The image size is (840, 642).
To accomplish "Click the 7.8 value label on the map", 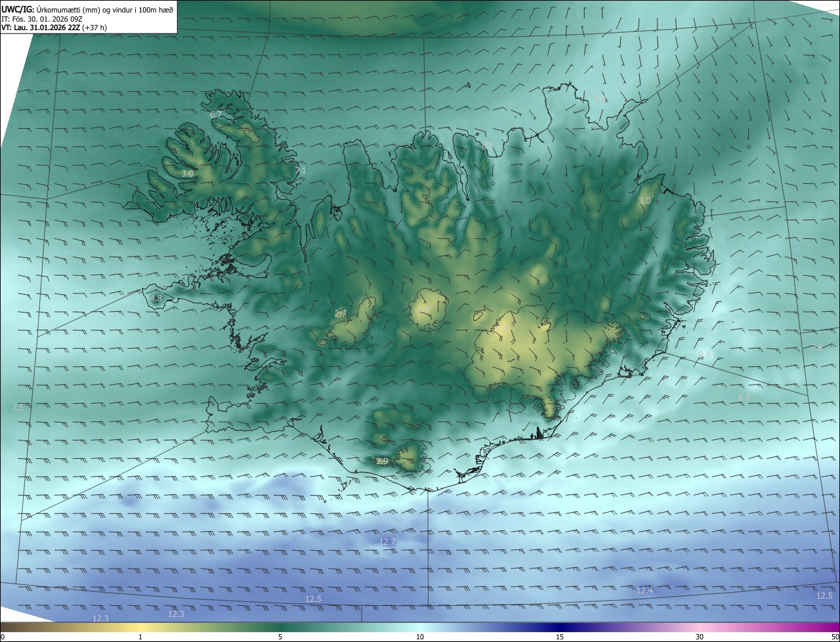I will coord(816,348).
